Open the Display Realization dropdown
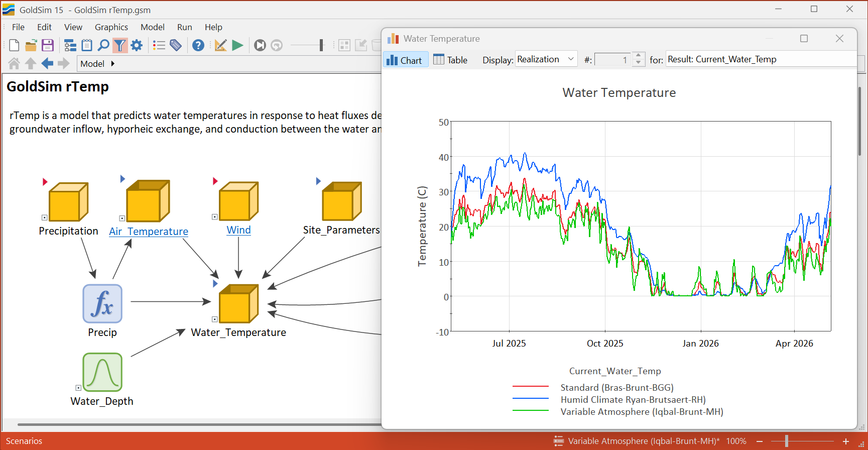 (546, 59)
